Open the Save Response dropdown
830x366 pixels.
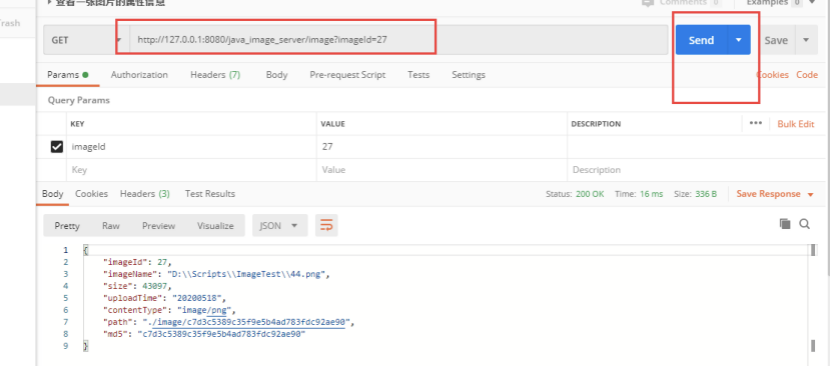(774, 194)
